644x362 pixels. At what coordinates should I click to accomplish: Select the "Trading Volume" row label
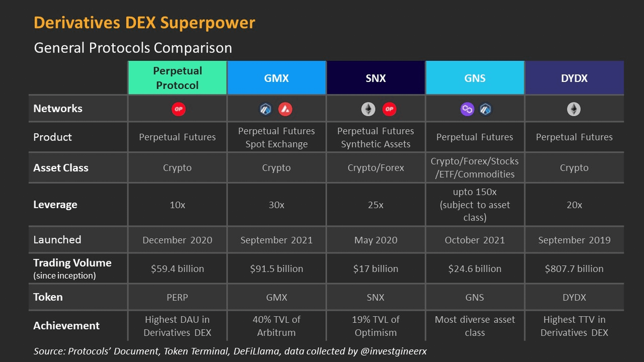point(72,263)
